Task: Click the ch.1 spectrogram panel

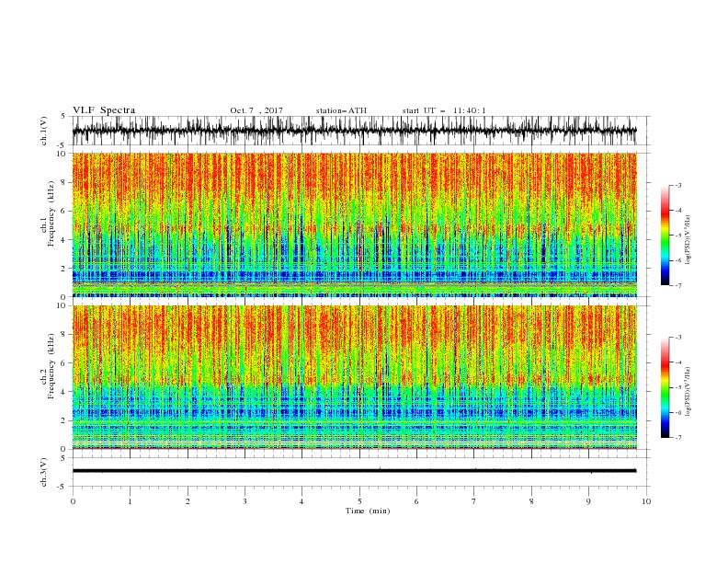Action: 354,224
